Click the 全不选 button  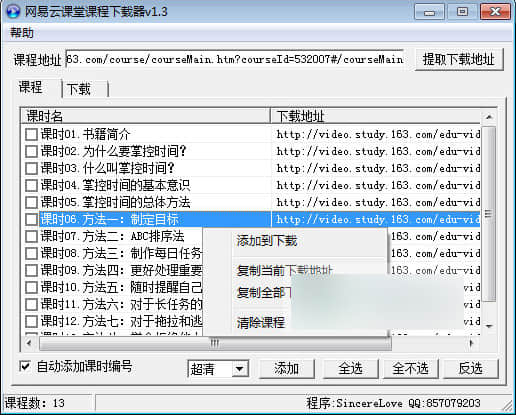click(410, 368)
